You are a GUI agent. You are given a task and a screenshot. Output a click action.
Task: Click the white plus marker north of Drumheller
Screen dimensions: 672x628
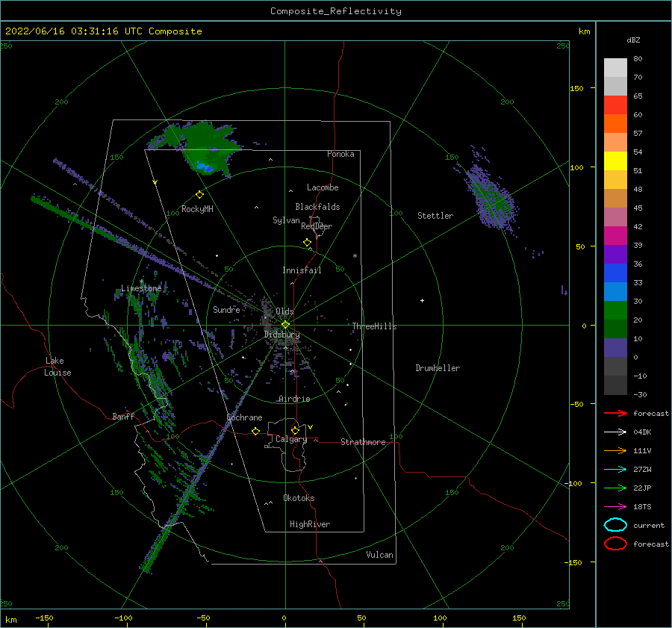coord(422,300)
